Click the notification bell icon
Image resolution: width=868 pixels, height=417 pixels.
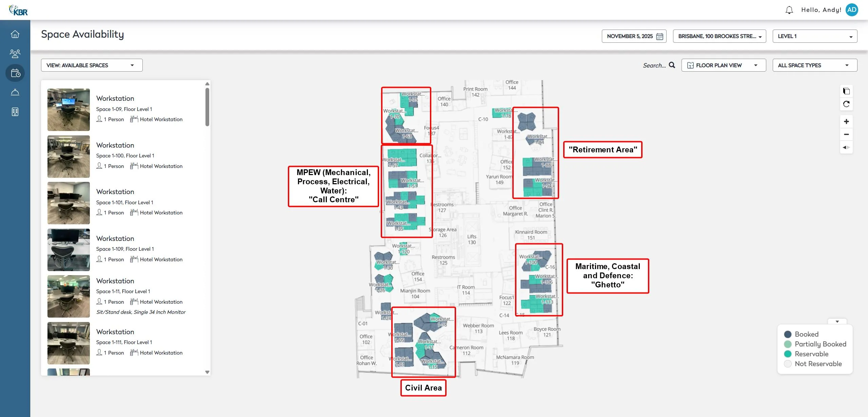click(789, 10)
